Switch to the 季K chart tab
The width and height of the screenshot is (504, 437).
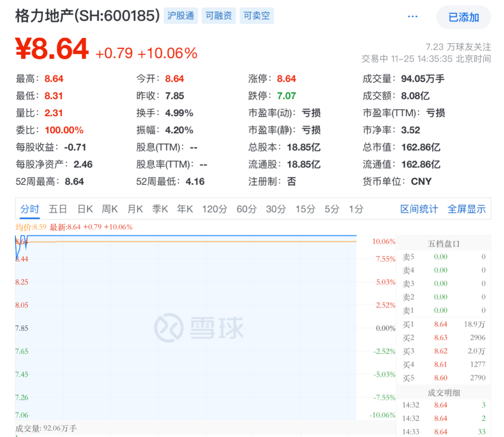pyautogui.click(x=160, y=209)
